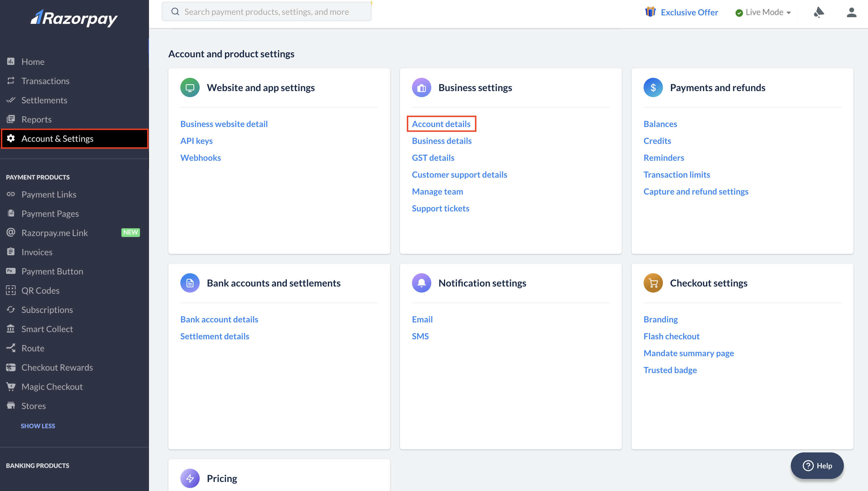Open Business details link
Screen dimensions: 868x491
[x=442, y=141]
